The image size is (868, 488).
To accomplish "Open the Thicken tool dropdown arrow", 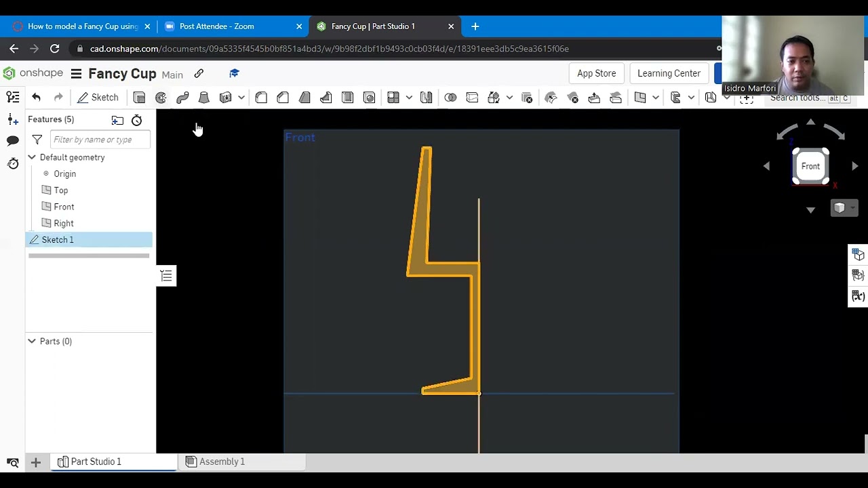I will tap(241, 98).
